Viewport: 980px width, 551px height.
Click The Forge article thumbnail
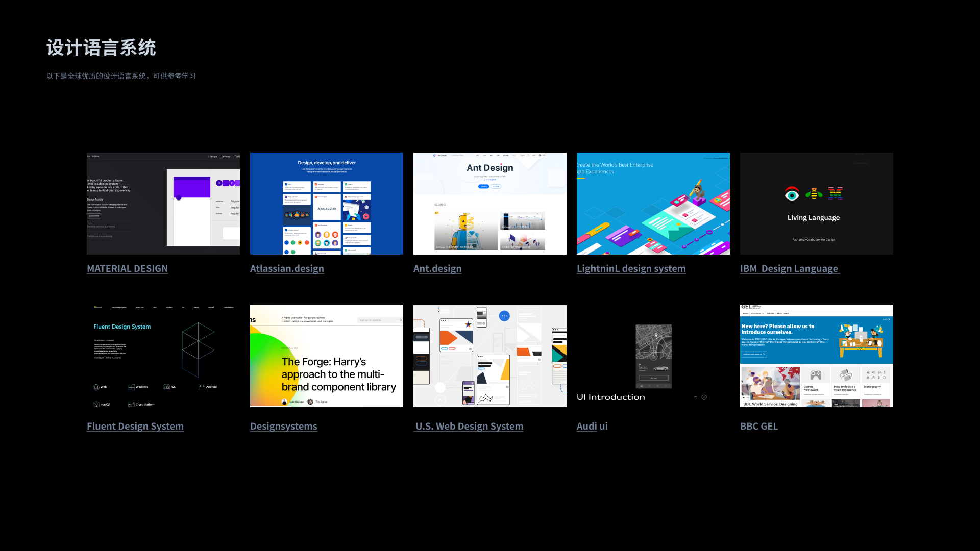(x=327, y=356)
